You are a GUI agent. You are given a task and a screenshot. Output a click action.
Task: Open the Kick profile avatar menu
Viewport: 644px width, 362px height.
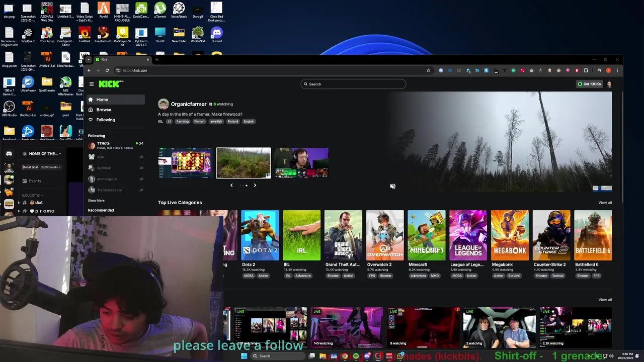[x=609, y=84]
